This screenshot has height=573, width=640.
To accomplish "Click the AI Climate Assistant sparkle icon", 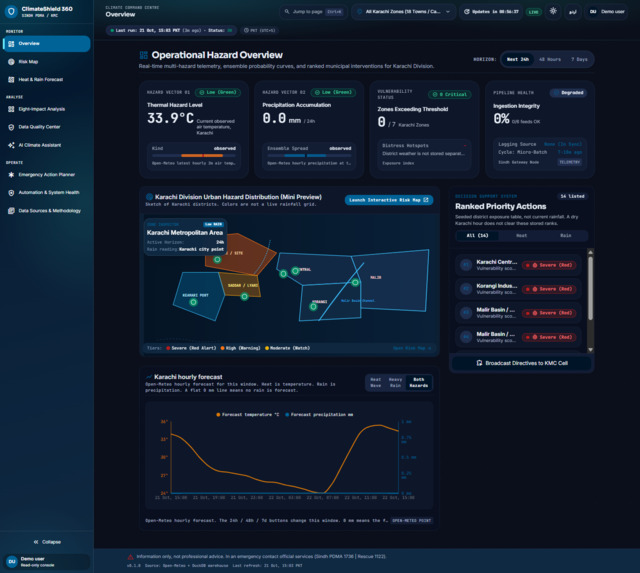I will pos(11,145).
